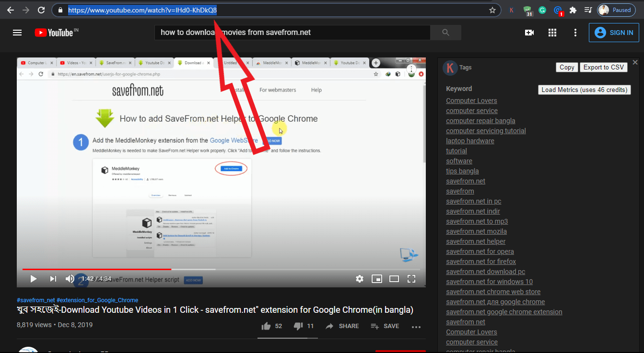Open savefrom.net download pc keyword
Viewport: 644px width, 353px height.
486,272
